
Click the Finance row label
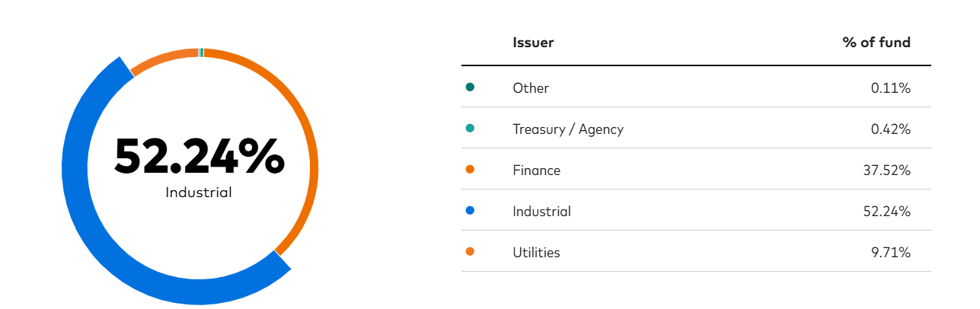(536, 170)
